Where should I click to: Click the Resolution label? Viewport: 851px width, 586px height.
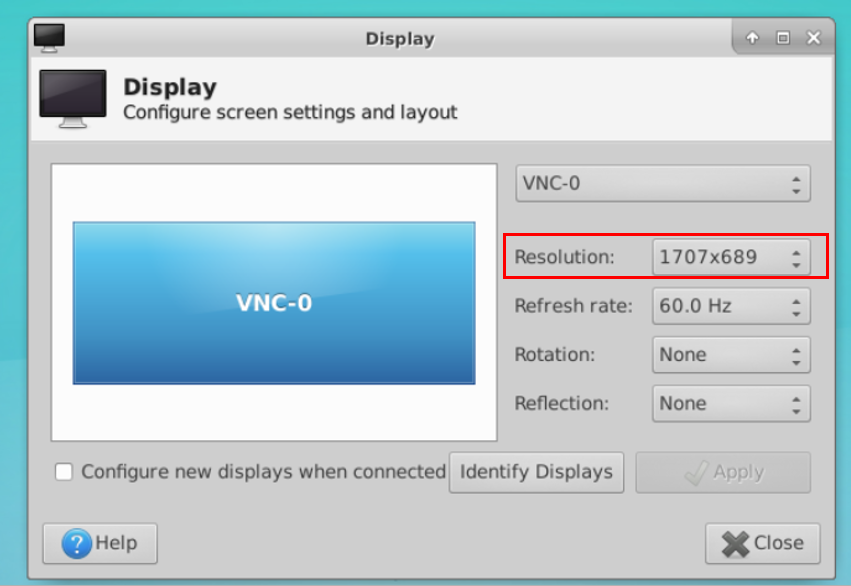tap(564, 257)
